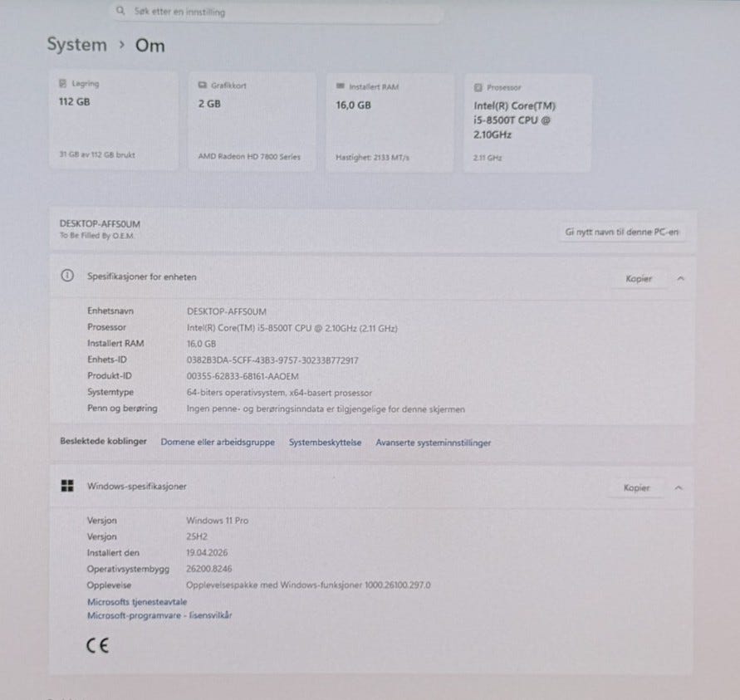Copy Windows specs with Kopier button
This screenshot has height=700, width=740.
click(x=637, y=487)
